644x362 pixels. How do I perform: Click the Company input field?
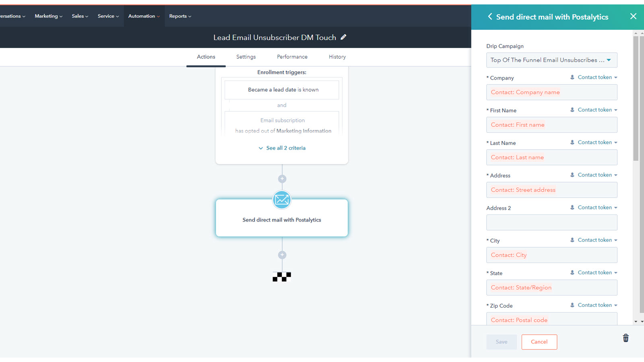[x=551, y=92]
